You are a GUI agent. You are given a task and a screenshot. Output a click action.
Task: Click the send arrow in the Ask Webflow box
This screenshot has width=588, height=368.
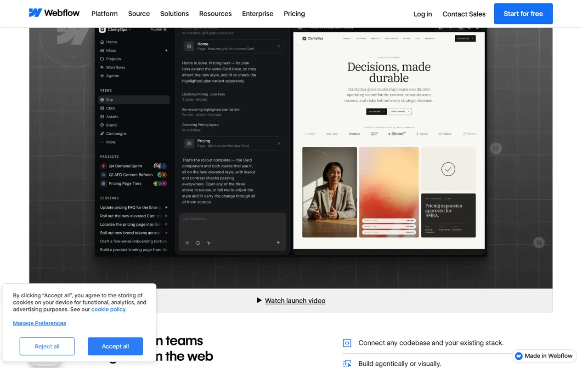coord(278,243)
